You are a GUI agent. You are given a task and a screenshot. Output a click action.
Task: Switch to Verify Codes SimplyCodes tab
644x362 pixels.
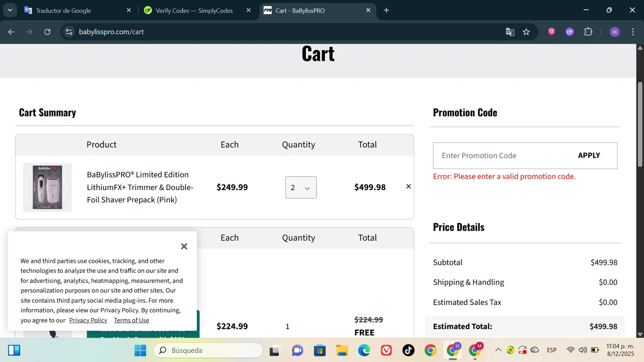tap(197, 10)
